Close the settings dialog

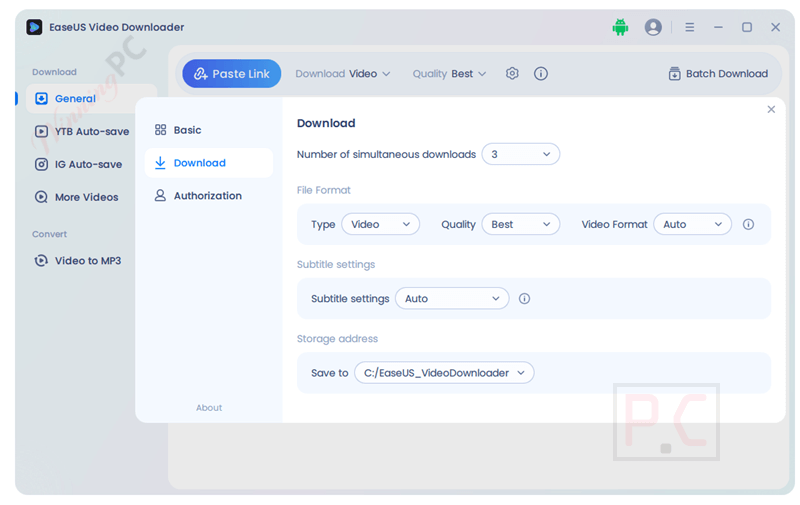click(771, 109)
